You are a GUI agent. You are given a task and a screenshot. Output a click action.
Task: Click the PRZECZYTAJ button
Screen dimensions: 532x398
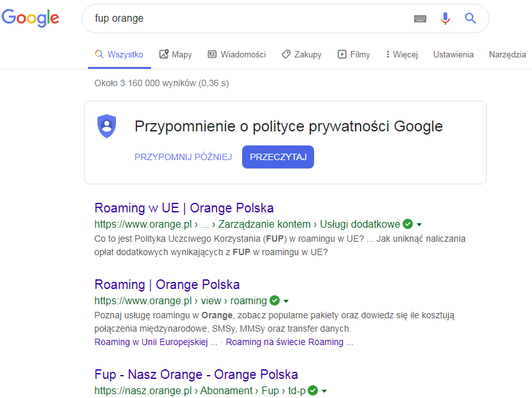coord(278,157)
